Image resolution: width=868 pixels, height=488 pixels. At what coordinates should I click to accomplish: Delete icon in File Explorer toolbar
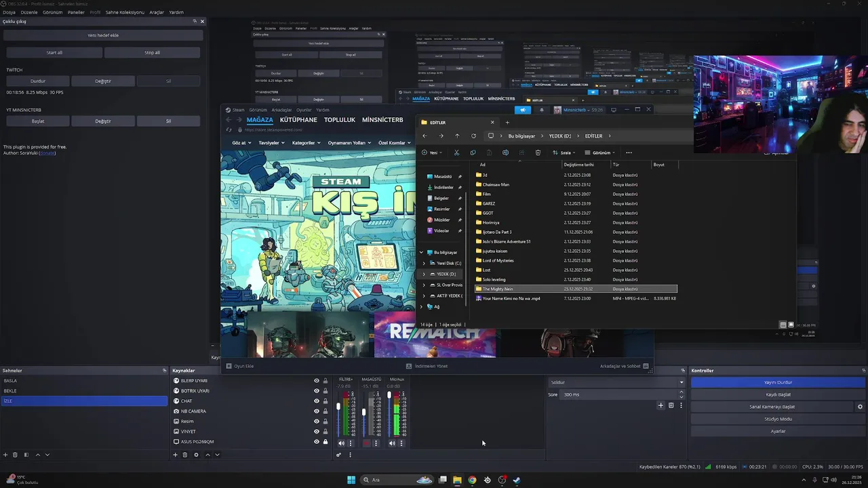click(538, 152)
